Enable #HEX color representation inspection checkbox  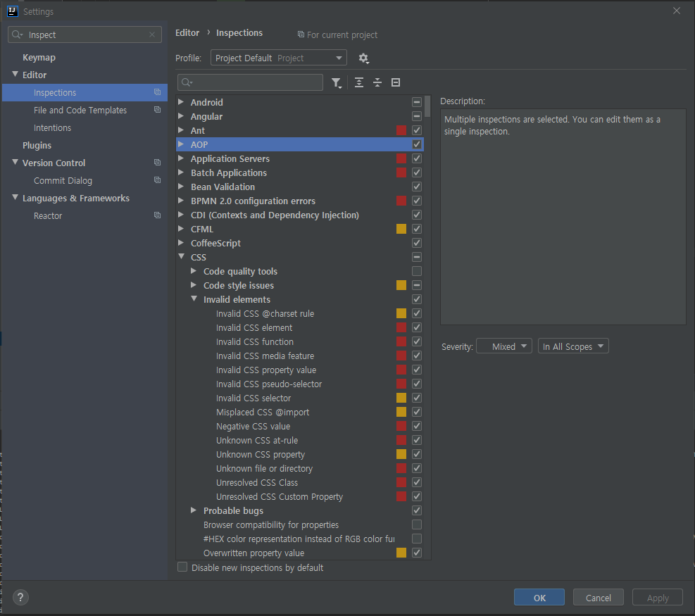click(x=417, y=539)
